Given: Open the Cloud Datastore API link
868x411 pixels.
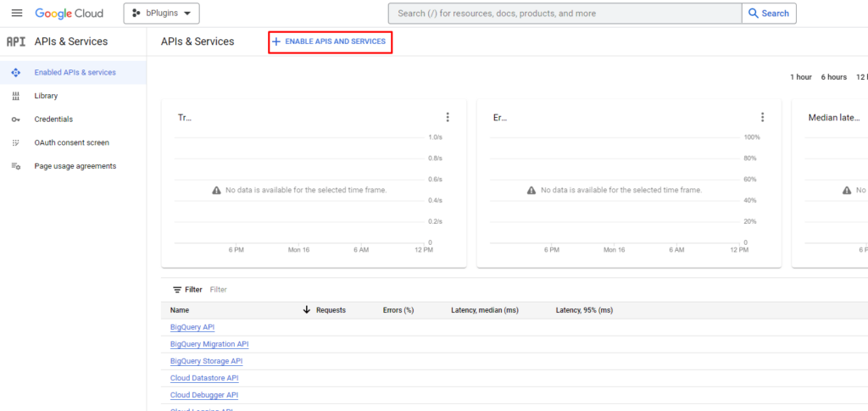Looking at the screenshot, I should (x=204, y=378).
